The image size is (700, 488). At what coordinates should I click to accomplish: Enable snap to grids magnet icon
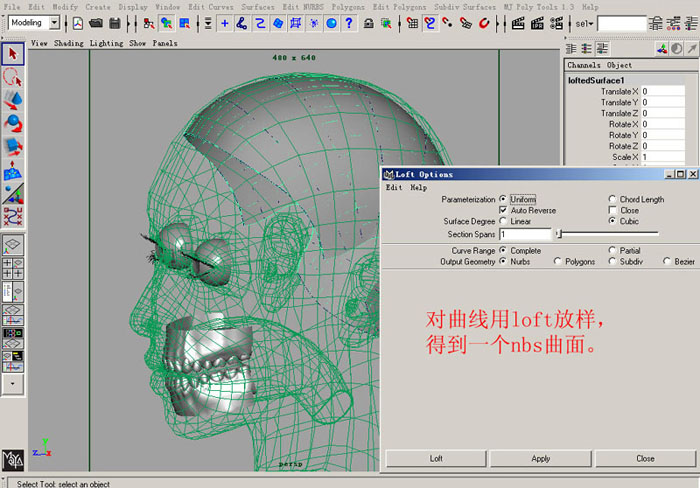pyautogui.click(x=412, y=23)
